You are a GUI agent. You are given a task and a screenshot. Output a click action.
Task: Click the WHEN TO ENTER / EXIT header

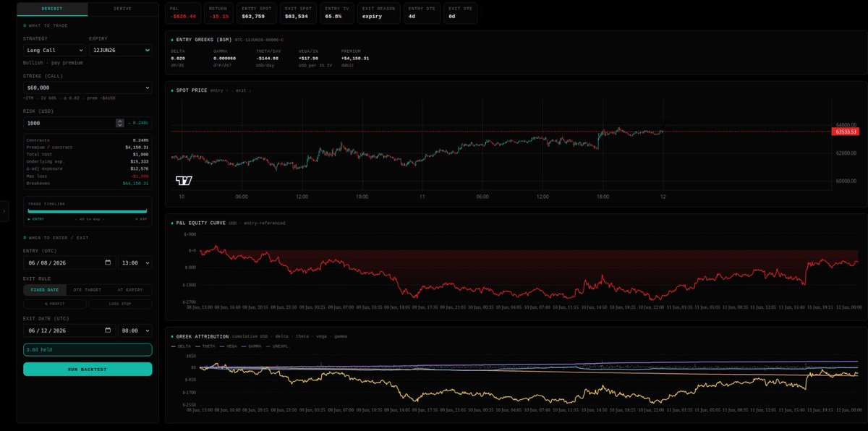coord(56,237)
